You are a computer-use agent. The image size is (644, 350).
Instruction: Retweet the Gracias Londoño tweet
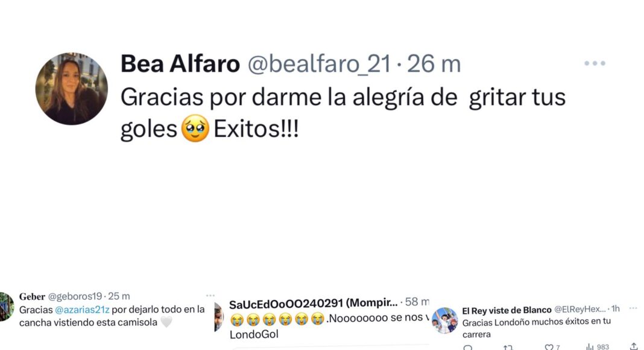(508, 348)
